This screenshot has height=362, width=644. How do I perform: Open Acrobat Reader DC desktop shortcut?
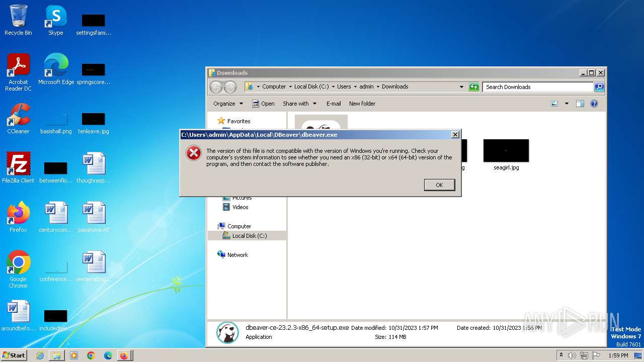coord(18,72)
